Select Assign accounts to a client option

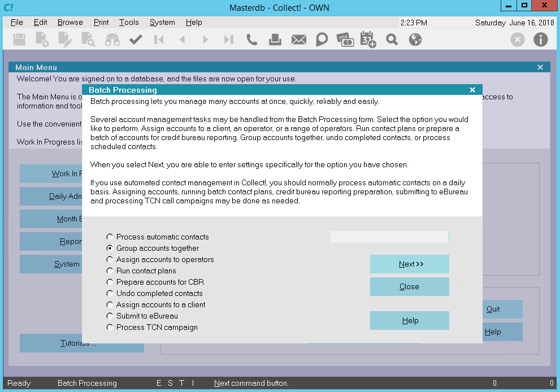coord(156,304)
